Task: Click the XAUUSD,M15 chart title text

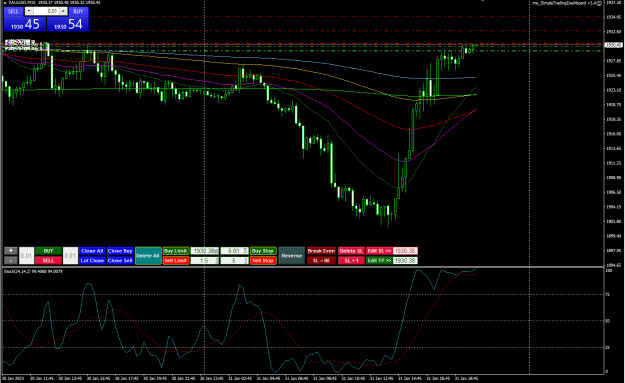Action: [21, 2]
